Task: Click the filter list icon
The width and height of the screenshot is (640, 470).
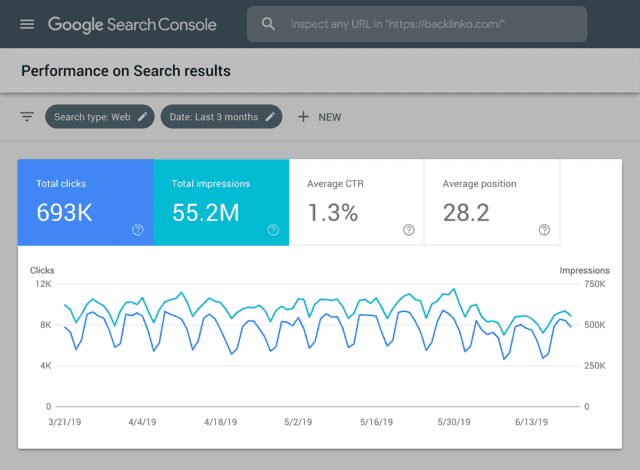Action: click(27, 117)
